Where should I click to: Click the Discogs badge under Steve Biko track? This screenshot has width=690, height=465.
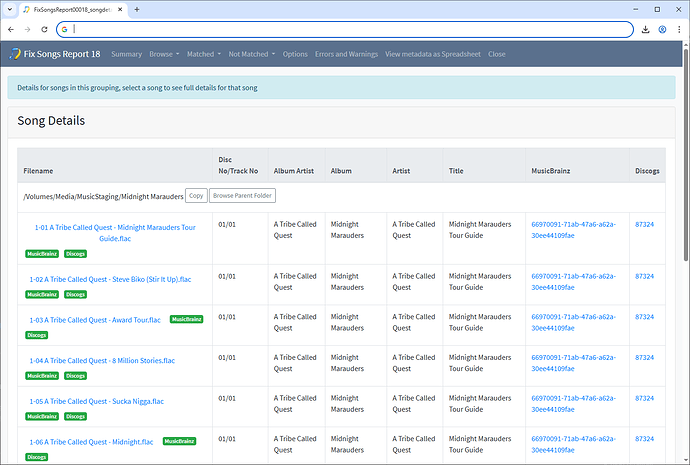pos(75,294)
